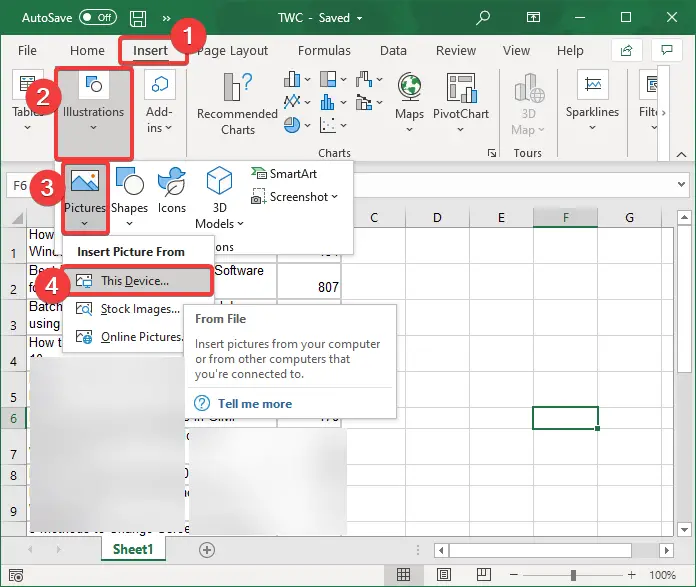Image resolution: width=696 pixels, height=587 pixels.
Task: Open Ribbon Display Options icon
Action: coord(533,17)
